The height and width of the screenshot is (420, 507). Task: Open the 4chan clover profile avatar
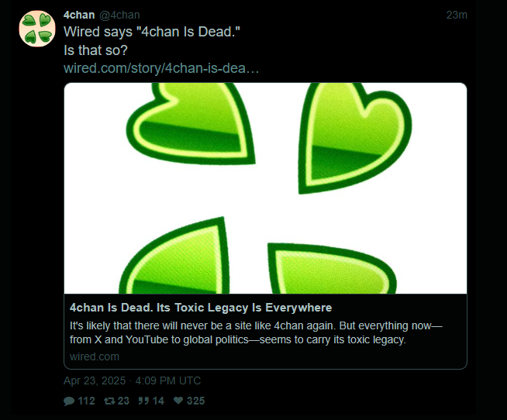[37, 29]
